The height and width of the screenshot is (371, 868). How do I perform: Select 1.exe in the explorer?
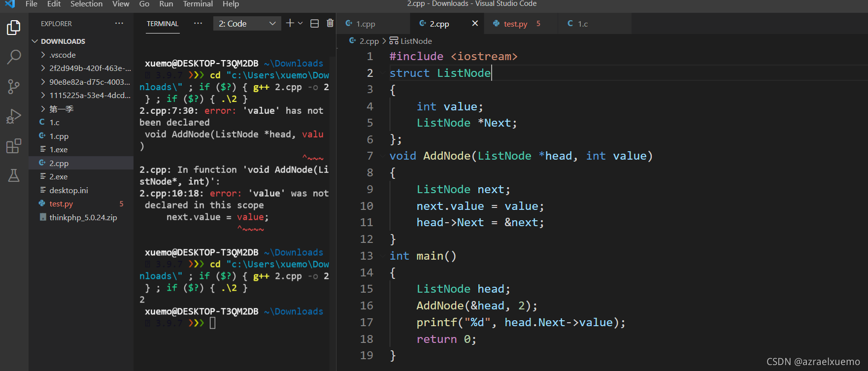click(81, 149)
